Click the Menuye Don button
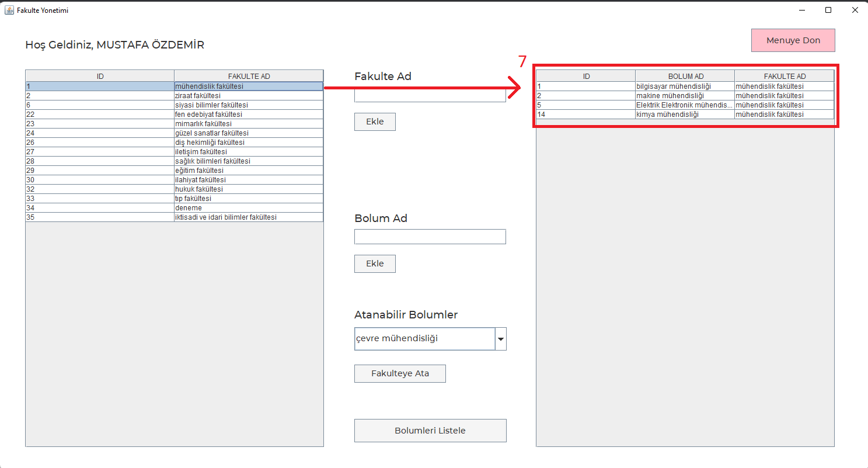 tap(793, 40)
